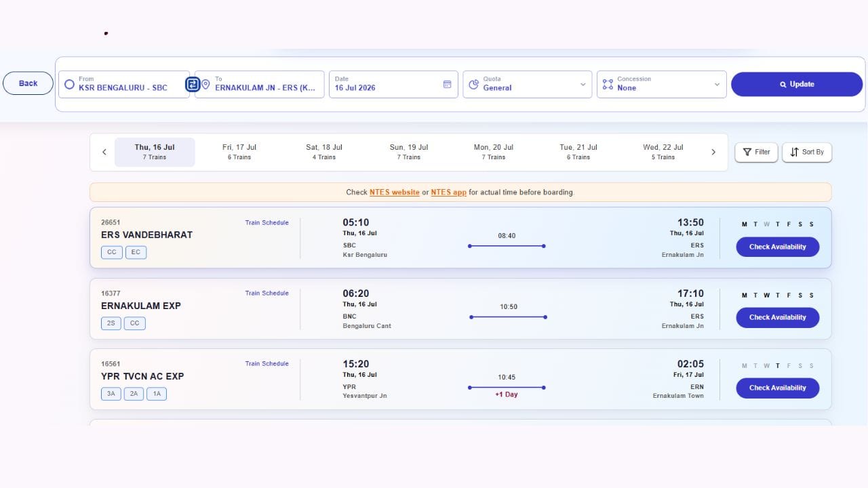Screen dimensions: 868x488
Task: Show next dates with right arrow
Action: click(x=713, y=152)
